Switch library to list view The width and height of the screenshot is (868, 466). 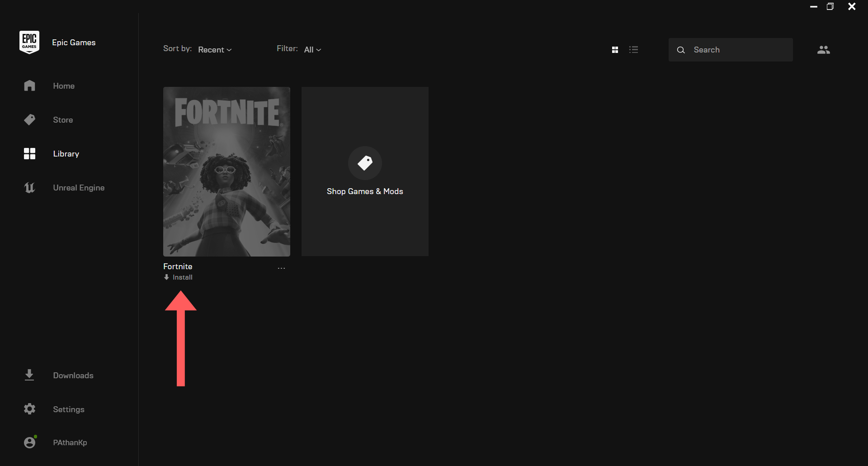[634, 49]
